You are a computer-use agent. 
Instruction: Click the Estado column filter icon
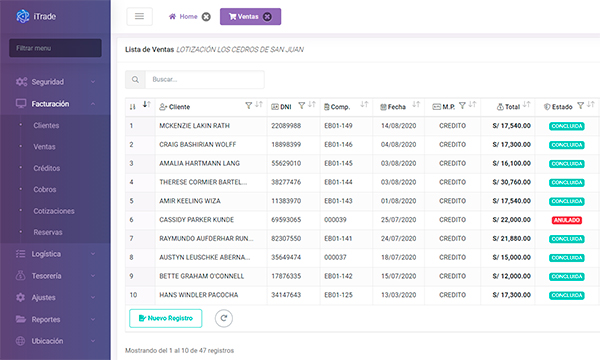[580, 106]
